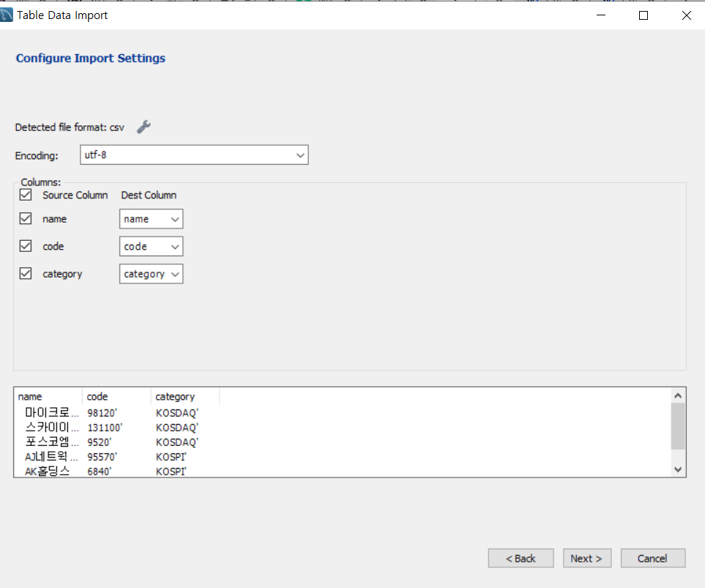Click the Cancel button
Screen dimensions: 705x588
pos(653,558)
